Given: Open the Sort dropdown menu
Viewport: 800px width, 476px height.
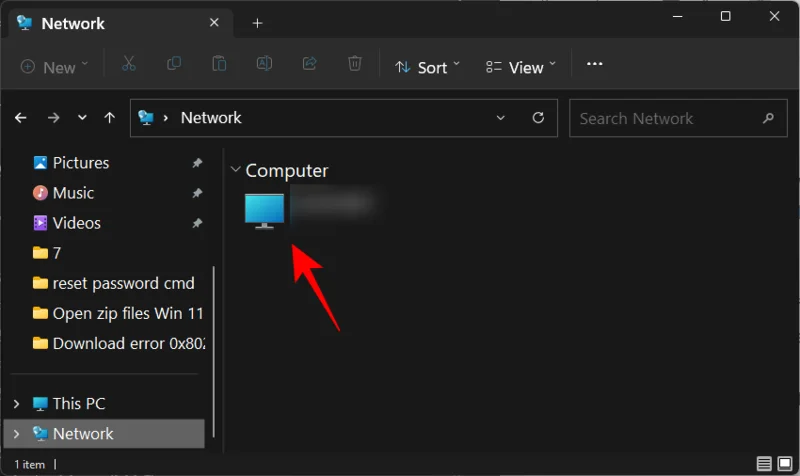Looking at the screenshot, I should (428, 67).
